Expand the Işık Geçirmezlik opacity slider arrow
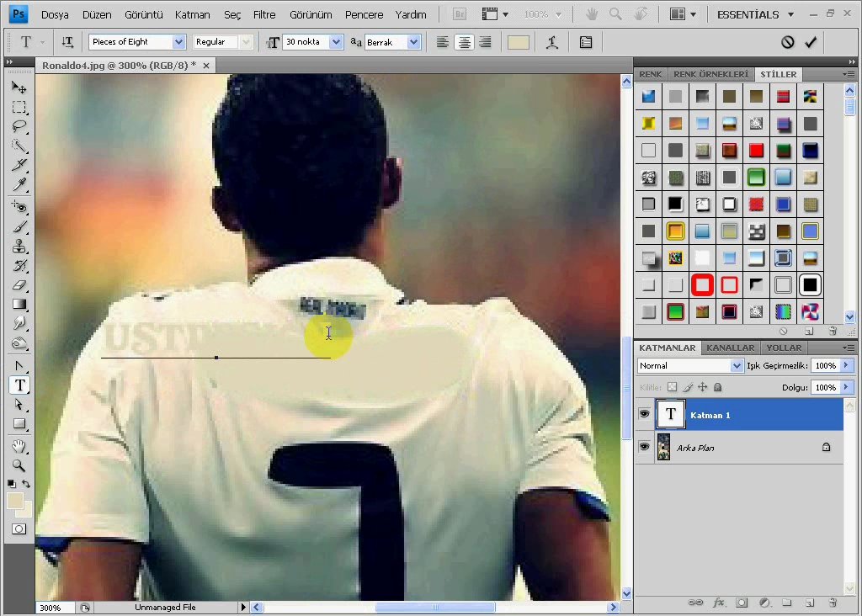The width and height of the screenshot is (862, 616). pos(846,365)
